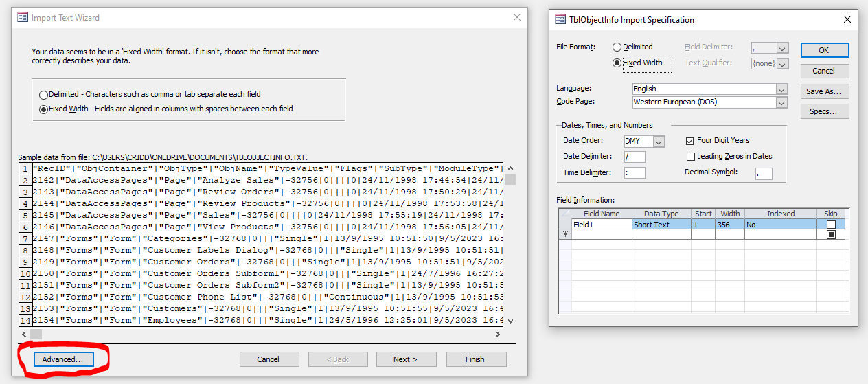Open the Date Order dropdown
The width and height of the screenshot is (868, 384).
[659, 142]
